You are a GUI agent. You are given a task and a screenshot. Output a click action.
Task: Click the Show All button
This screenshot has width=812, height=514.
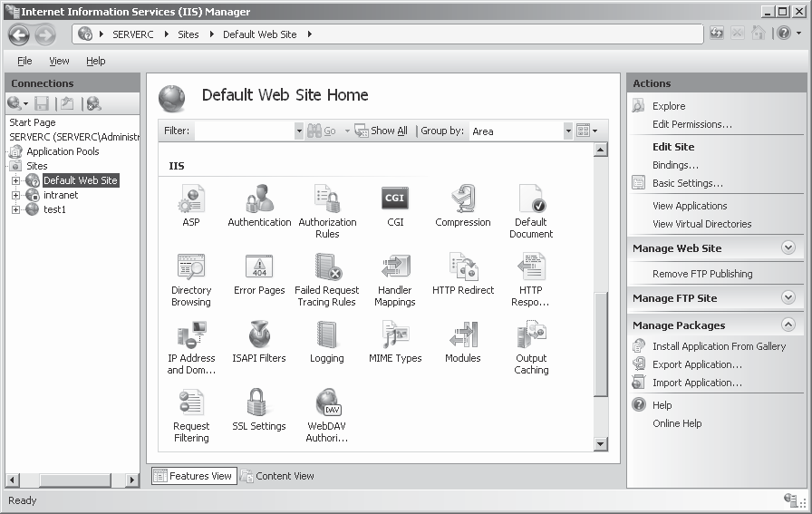tap(382, 131)
